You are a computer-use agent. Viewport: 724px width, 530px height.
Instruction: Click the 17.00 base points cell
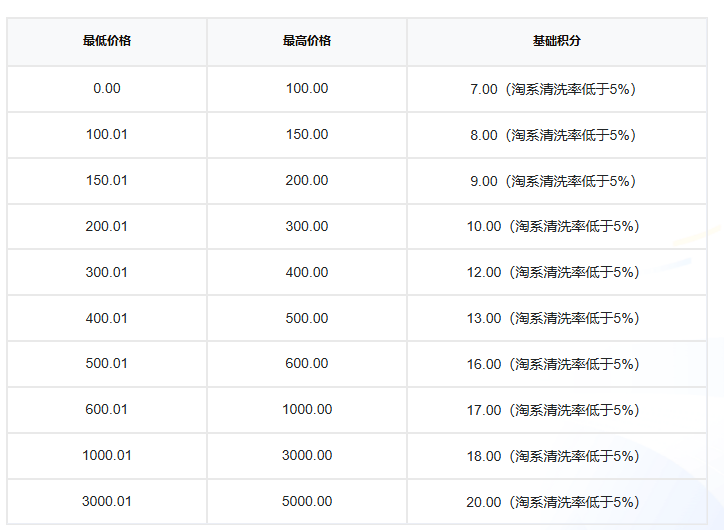tap(556, 410)
